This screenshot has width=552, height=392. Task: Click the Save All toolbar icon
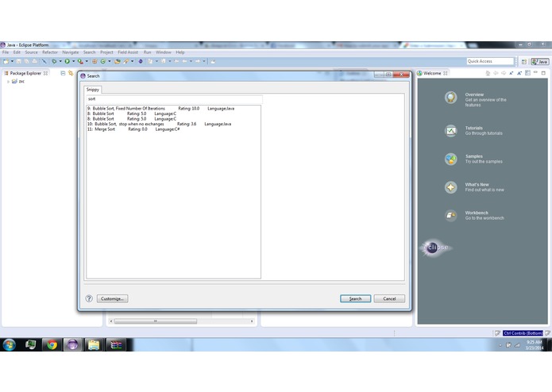click(x=27, y=61)
